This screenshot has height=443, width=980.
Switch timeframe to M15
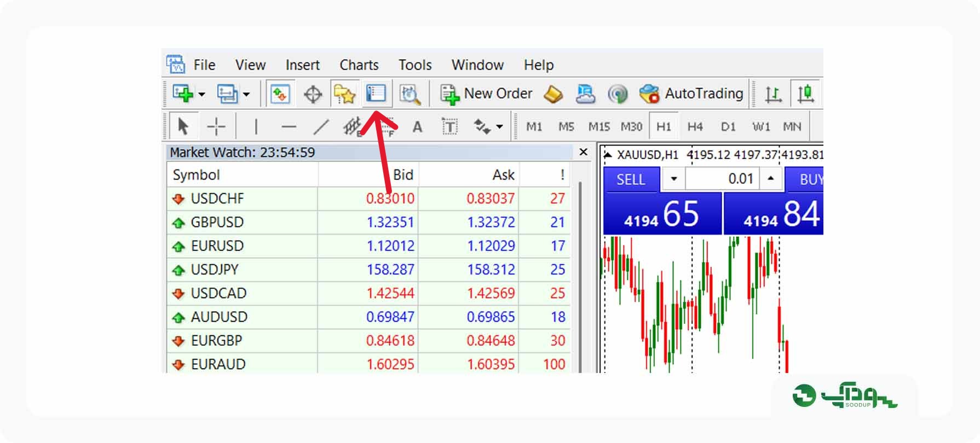pyautogui.click(x=599, y=127)
